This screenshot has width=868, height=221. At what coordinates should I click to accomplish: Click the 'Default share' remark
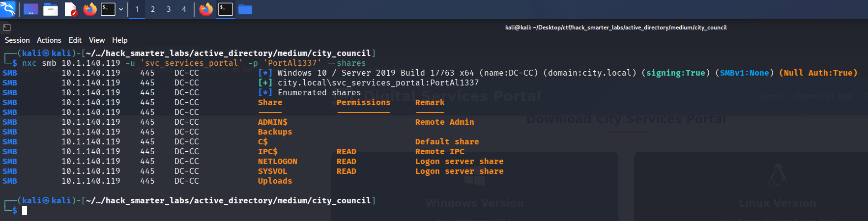447,141
